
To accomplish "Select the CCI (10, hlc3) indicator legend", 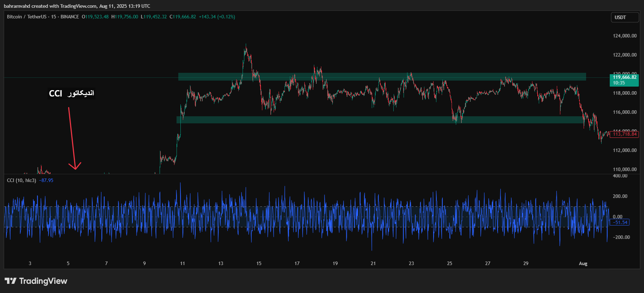I will pyautogui.click(x=22, y=180).
